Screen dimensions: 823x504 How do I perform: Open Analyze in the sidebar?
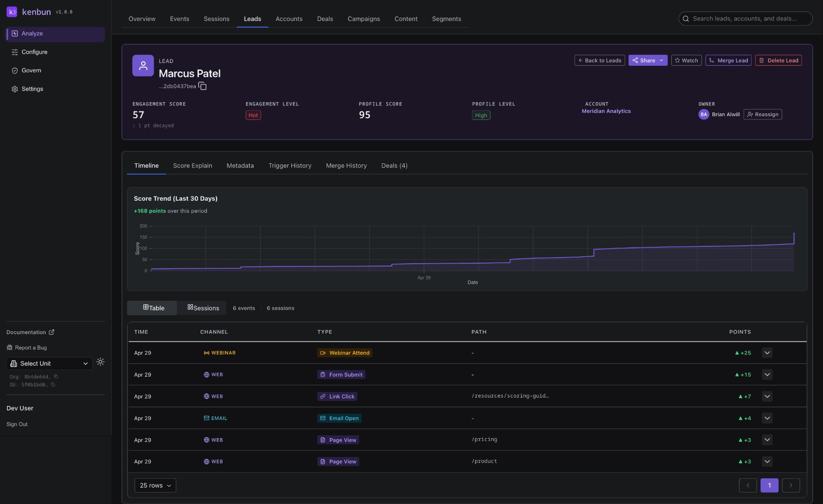click(x=56, y=34)
